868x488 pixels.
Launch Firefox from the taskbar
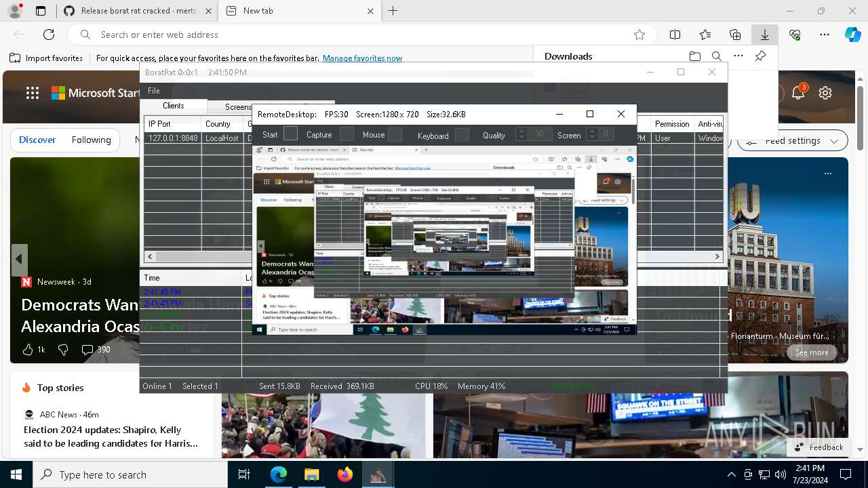(345, 474)
